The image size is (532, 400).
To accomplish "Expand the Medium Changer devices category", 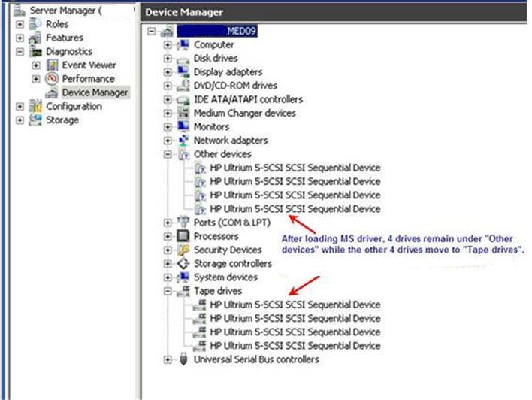I will 168,113.
